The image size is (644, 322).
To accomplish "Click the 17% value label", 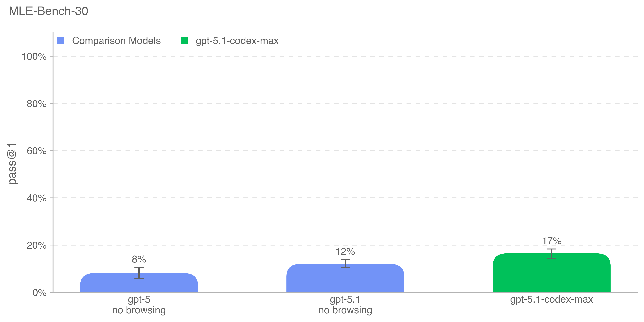I will tap(551, 241).
